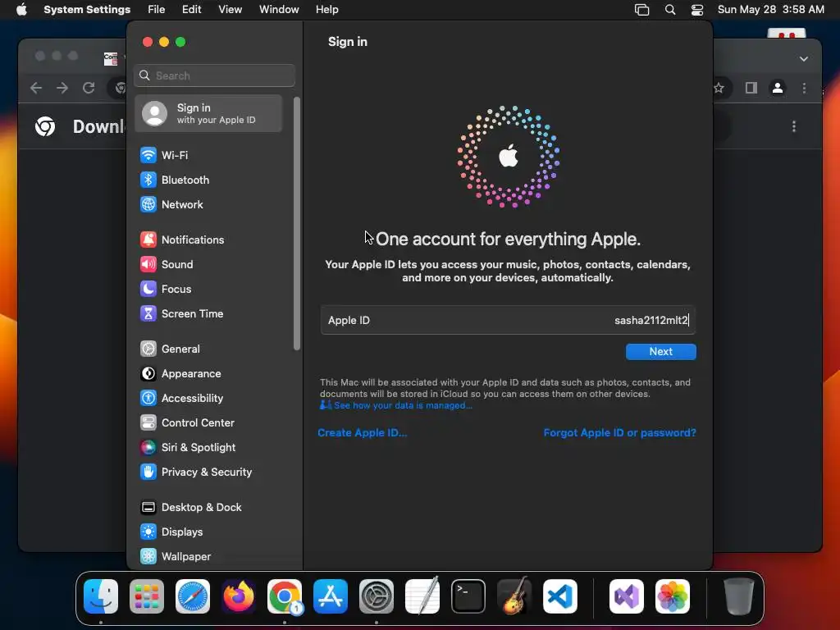Click Chrome window back arrow
The width and height of the screenshot is (840, 630).
36,88
